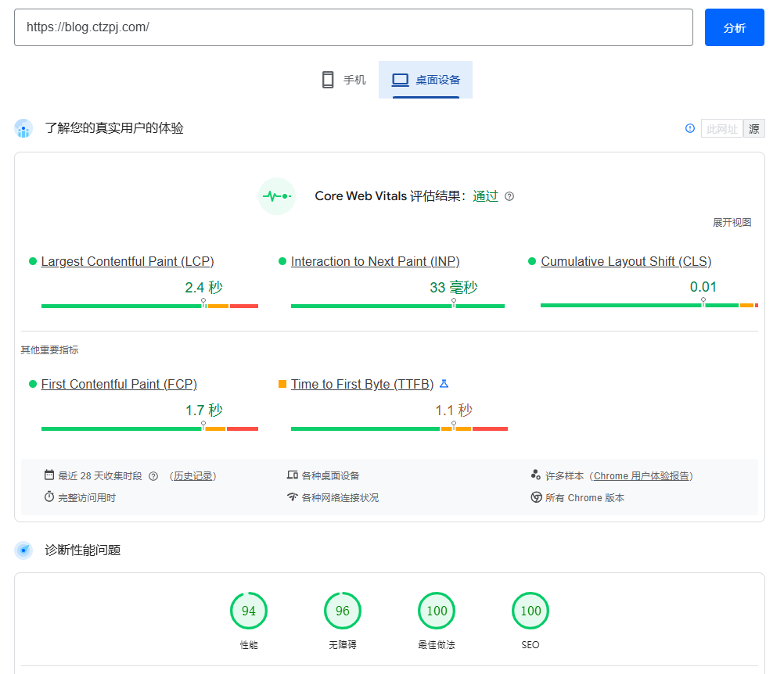
Task: Click the 100 SEO score gauge
Action: coord(530,611)
